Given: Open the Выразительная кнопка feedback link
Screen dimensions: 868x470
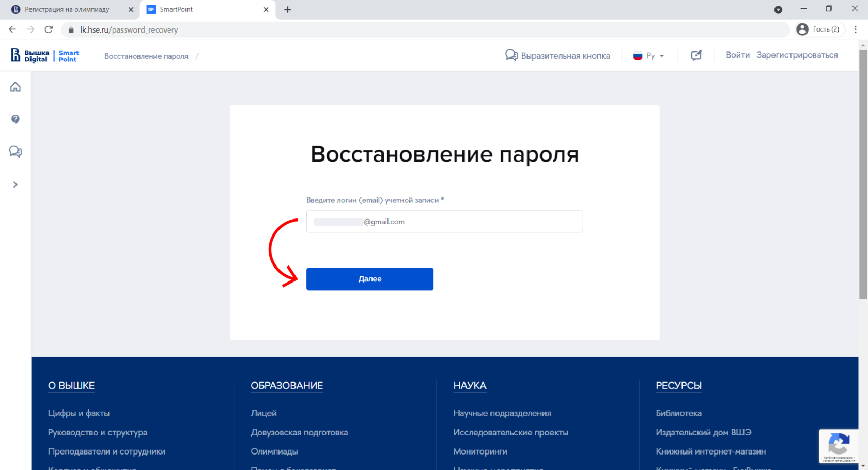Looking at the screenshot, I should [x=557, y=56].
